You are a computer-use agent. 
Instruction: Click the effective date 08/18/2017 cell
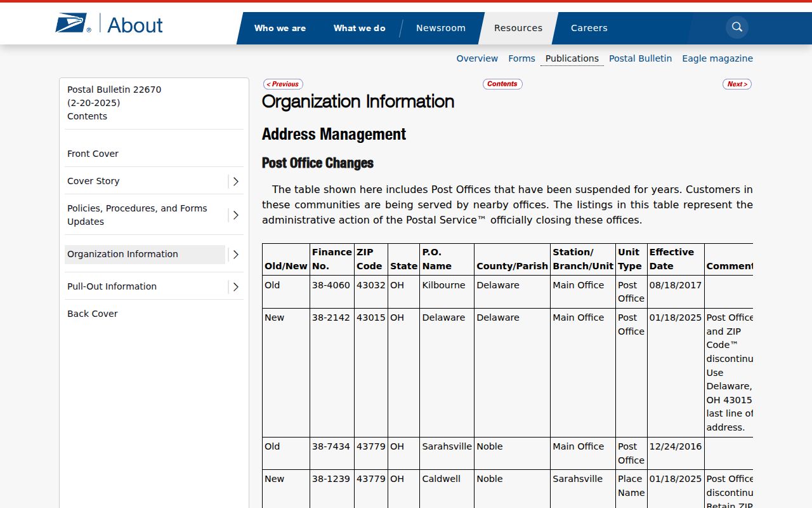tap(676, 292)
